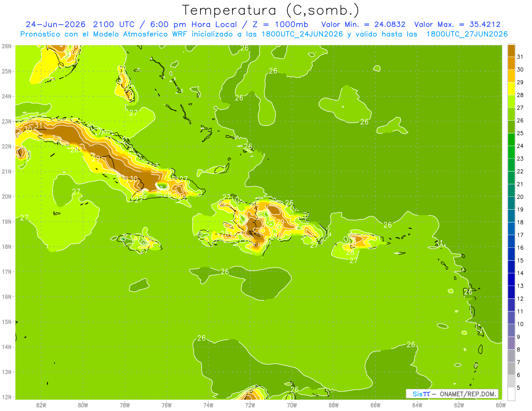This screenshot has height=411, width=532.
Task: Click the contour label "31" over western Cuba
Action: point(38,126)
